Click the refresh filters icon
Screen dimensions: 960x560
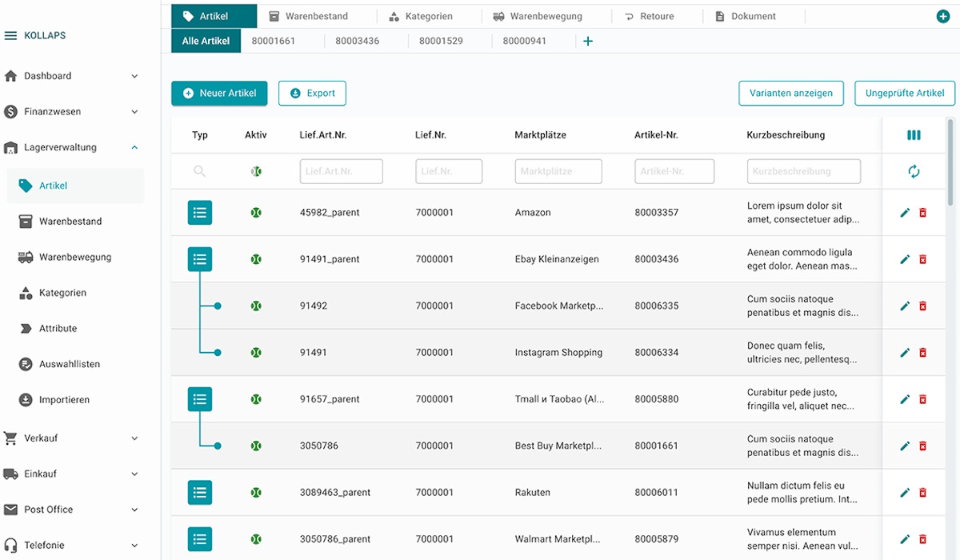914,171
